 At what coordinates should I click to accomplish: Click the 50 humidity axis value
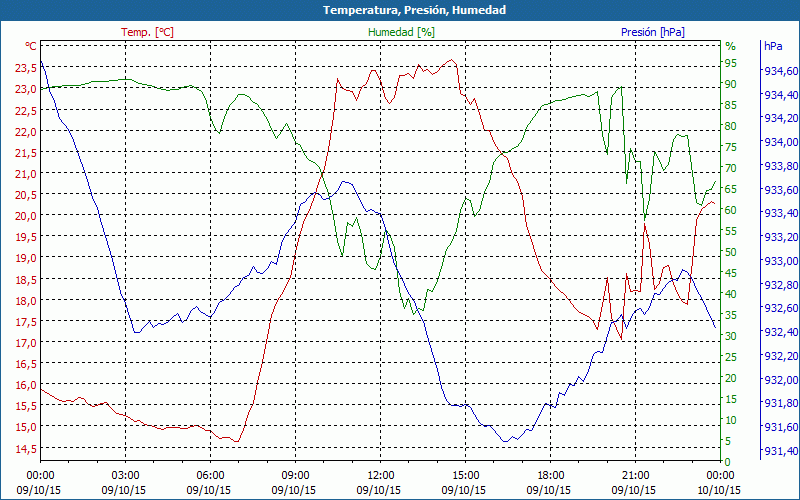point(731,252)
